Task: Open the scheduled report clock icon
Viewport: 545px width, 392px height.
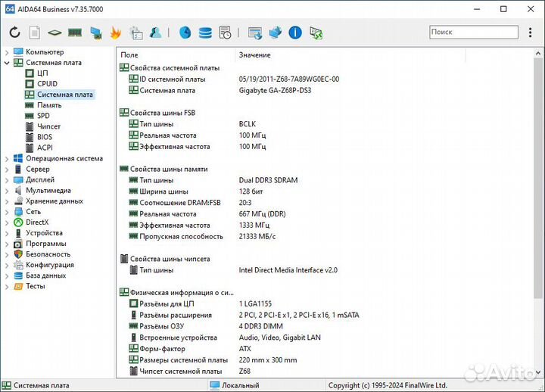Action: tap(225, 33)
